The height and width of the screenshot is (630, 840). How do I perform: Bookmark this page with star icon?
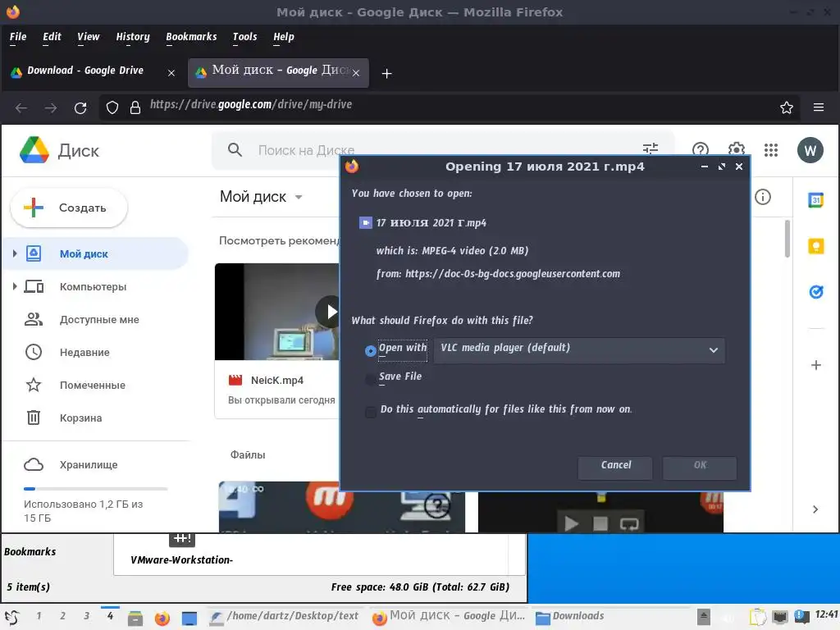click(x=786, y=107)
